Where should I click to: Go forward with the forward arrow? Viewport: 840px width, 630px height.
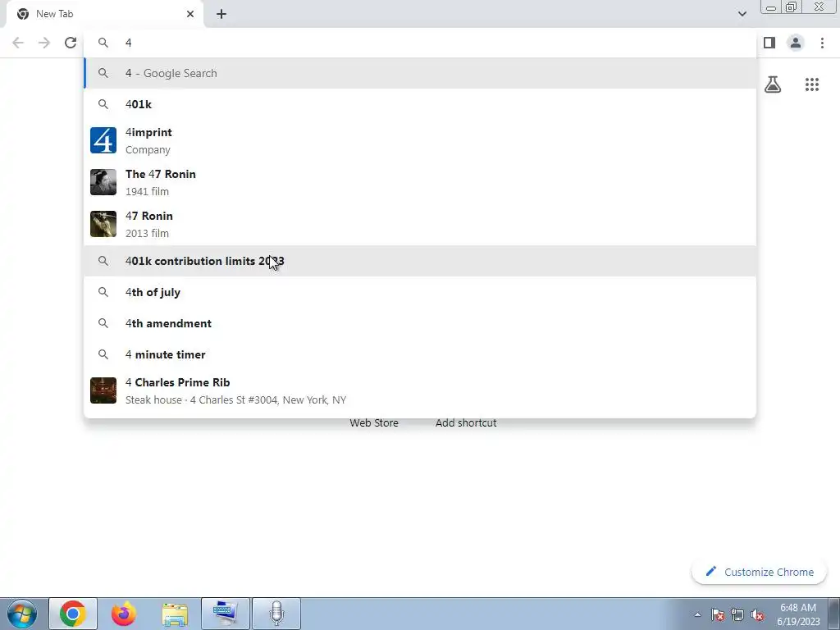44,43
